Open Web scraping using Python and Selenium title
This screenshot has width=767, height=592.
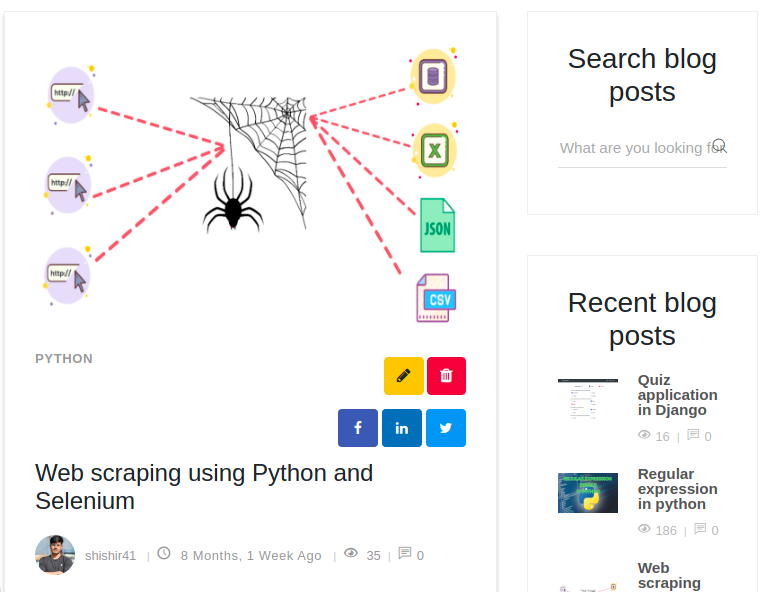point(204,487)
